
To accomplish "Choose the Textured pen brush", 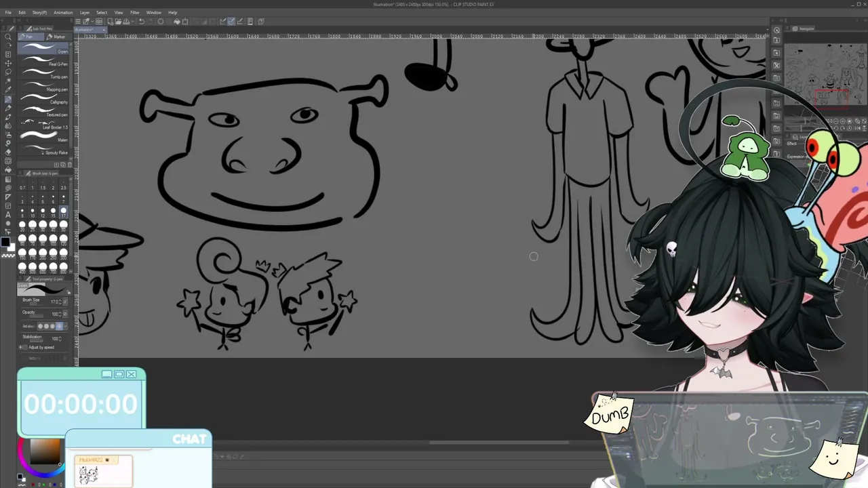I will 45,113.
